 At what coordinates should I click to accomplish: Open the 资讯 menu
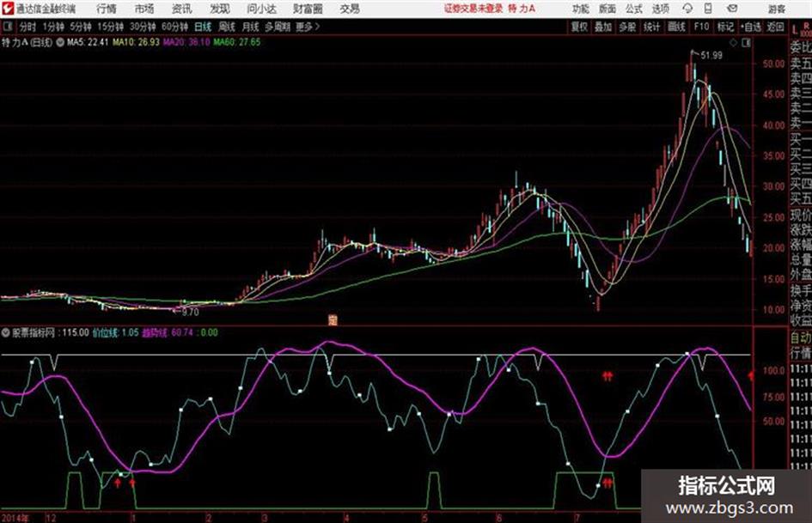click(181, 9)
